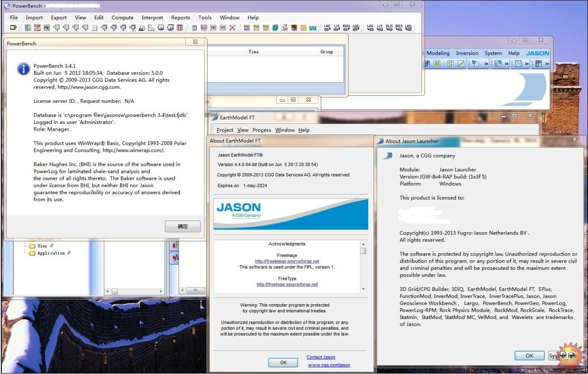Open the Modeling menu in Jason window
Screen dimensions: 588x374
click(x=438, y=53)
